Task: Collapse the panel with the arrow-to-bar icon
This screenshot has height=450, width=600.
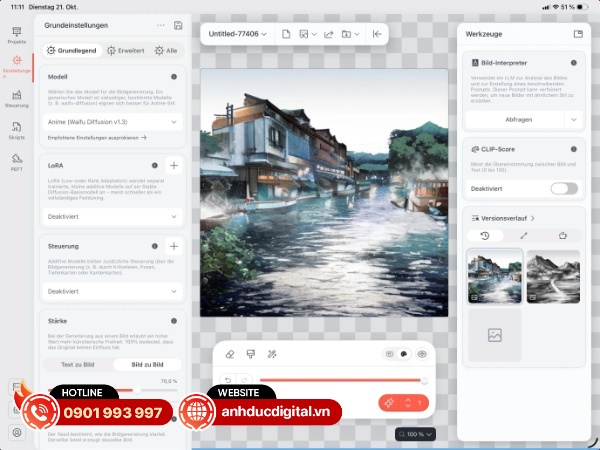Action: pos(377,34)
